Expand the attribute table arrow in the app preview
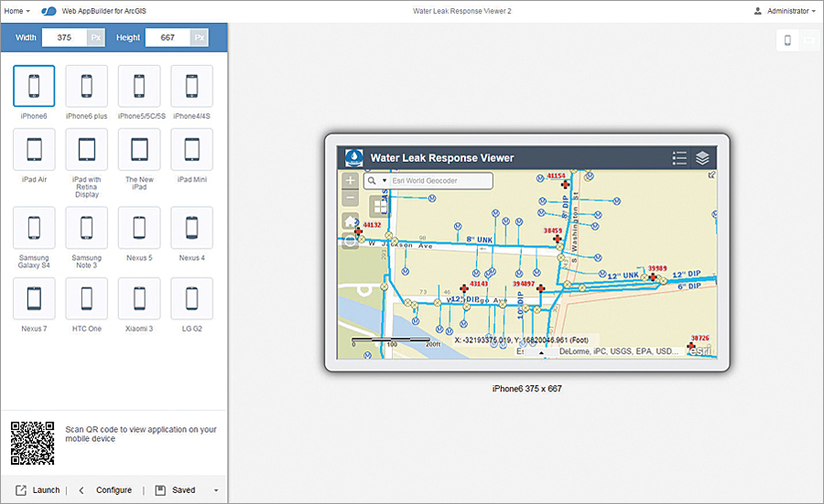 tap(541, 353)
